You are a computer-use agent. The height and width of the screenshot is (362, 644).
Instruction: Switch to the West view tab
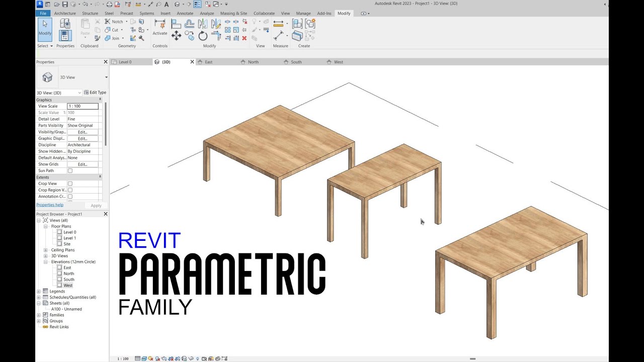339,62
